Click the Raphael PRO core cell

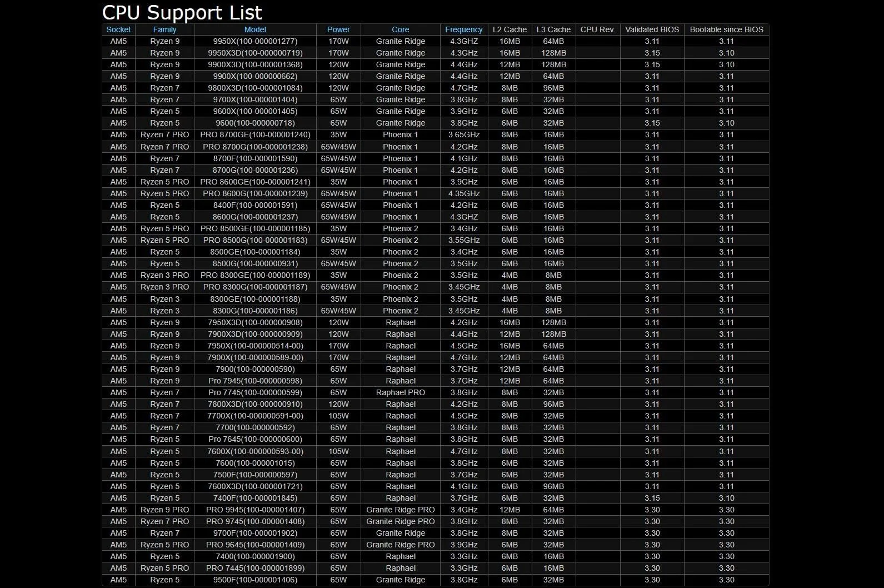(400, 392)
